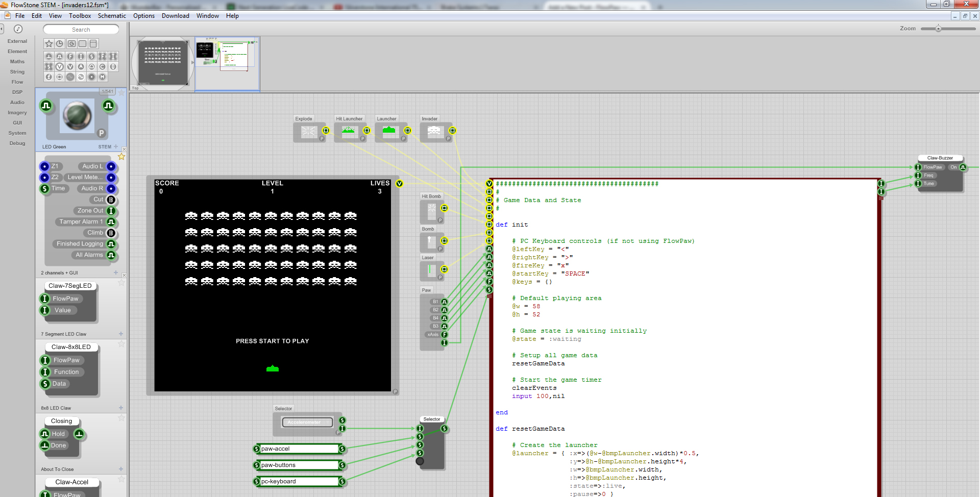Select the G group filter icon
This screenshot has height=497, width=980.
point(71,43)
